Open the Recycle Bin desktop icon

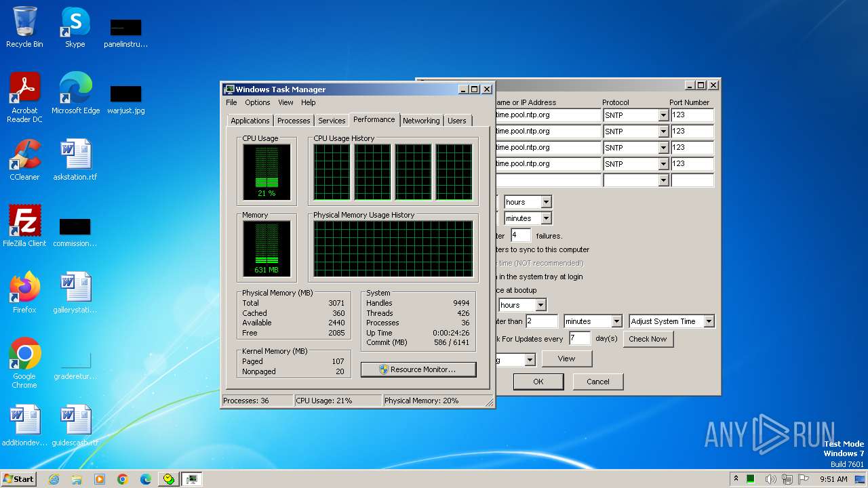pos(24,27)
